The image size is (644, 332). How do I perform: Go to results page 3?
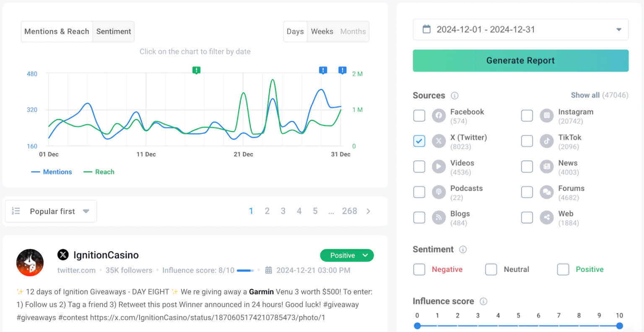pyautogui.click(x=283, y=211)
